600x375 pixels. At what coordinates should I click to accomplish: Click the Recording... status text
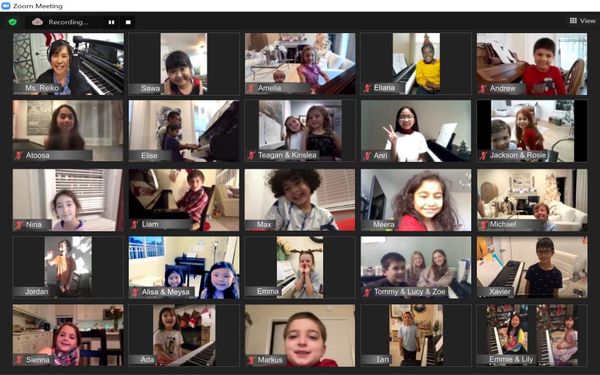(x=68, y=22)
